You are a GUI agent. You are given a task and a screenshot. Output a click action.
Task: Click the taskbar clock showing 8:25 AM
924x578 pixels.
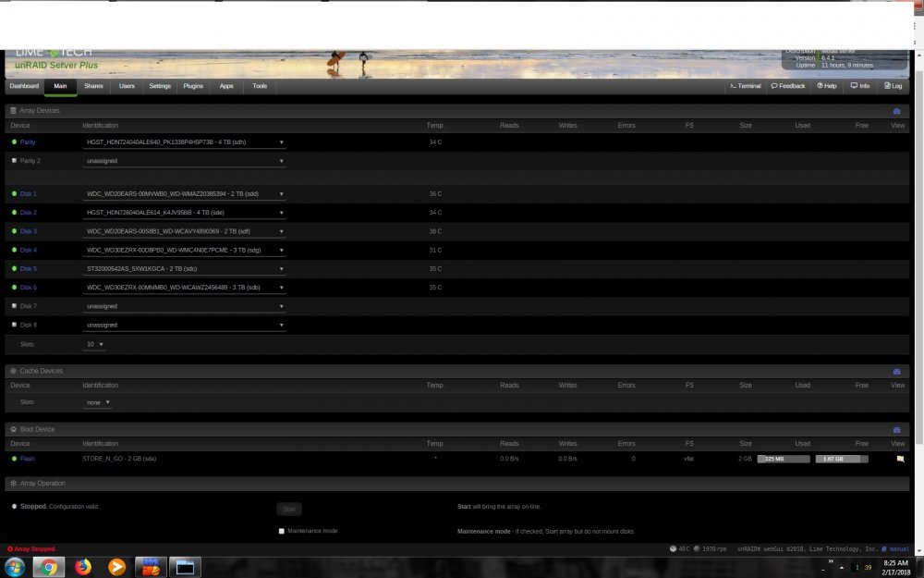895,568
